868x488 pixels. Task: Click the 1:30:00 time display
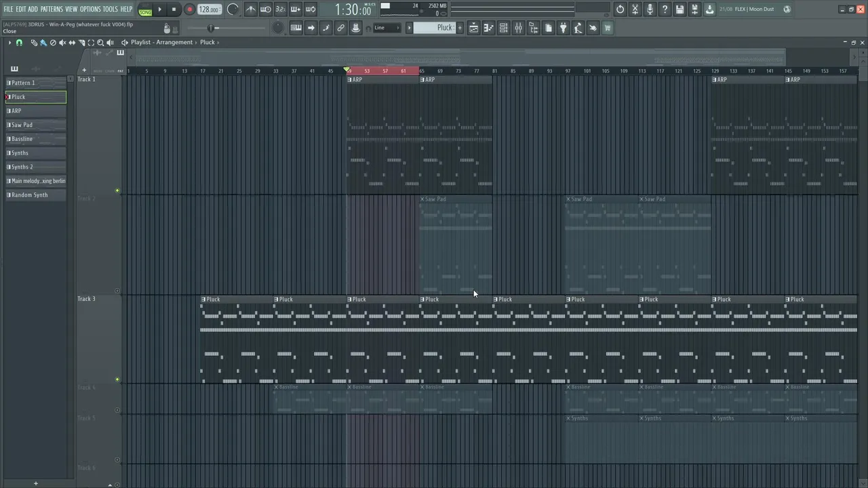[x=353, y=10]
